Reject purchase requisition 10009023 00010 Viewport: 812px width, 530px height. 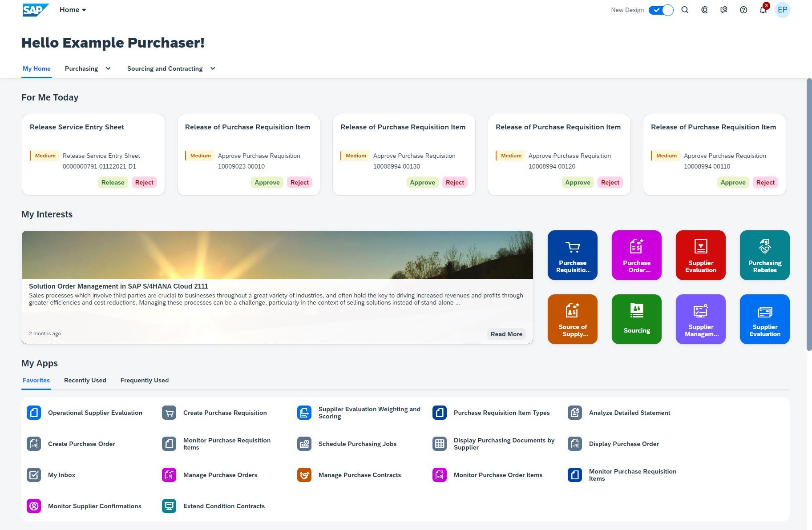tap(299, 182)
